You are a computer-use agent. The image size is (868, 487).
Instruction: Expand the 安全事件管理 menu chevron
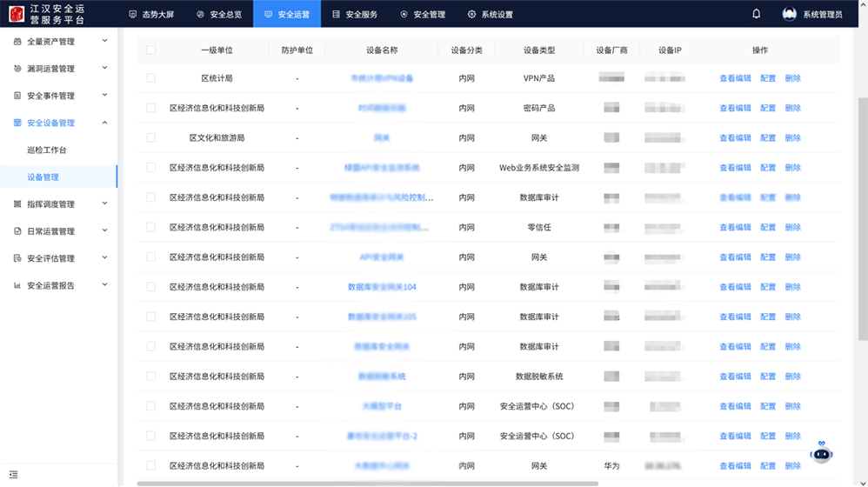point(105,95)
